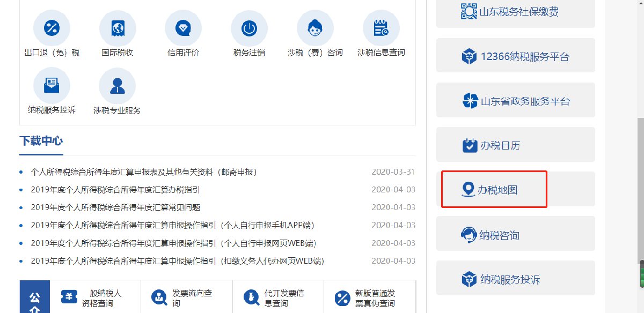Open 山东省政务服务平台 sidebar button
The height and width of the screenshot is (313, 644).
(x=515, y=100)
